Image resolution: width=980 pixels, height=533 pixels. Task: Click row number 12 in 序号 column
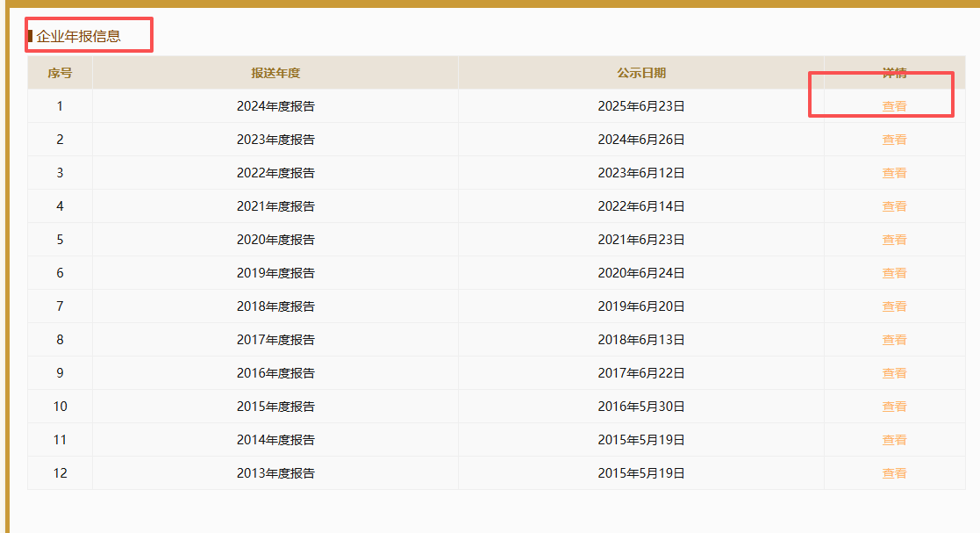tap(60, 473)
